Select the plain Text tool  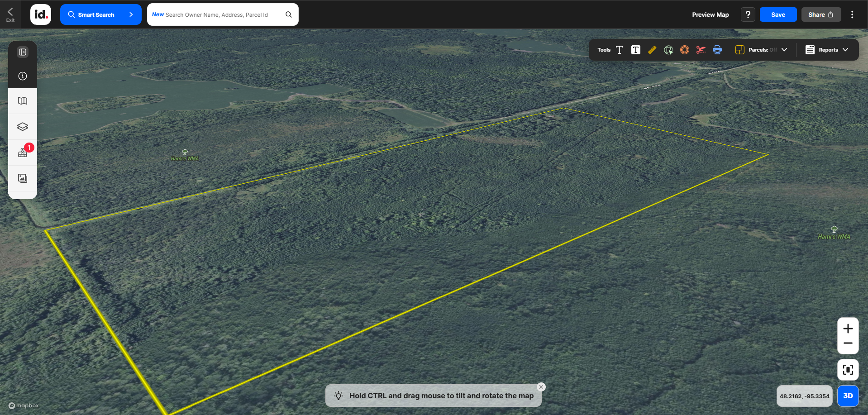coord(620,50)
